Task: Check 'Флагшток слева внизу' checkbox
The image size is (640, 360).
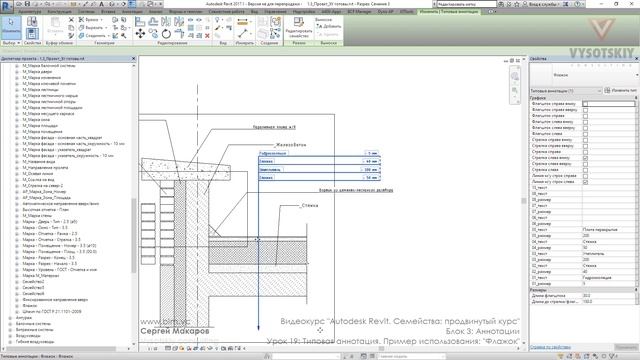Action: (x=585, y=122)
